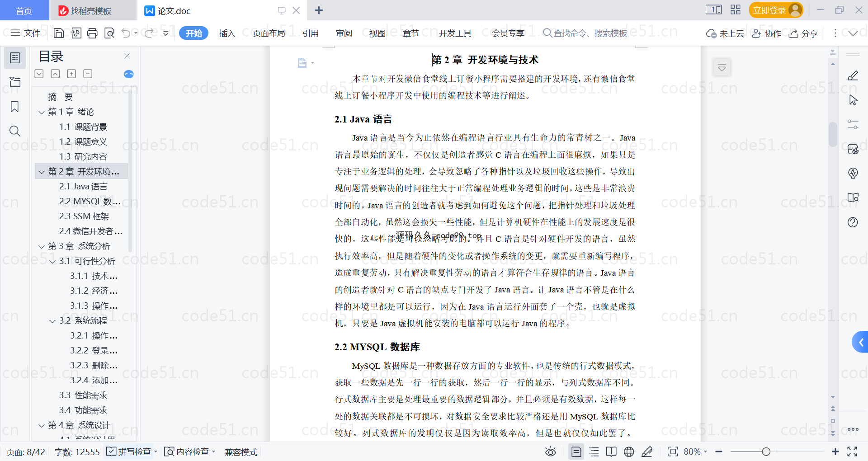Collapse 第4章 系统设计 tree node
Screen dimensions: 868x461
[42, 425]
